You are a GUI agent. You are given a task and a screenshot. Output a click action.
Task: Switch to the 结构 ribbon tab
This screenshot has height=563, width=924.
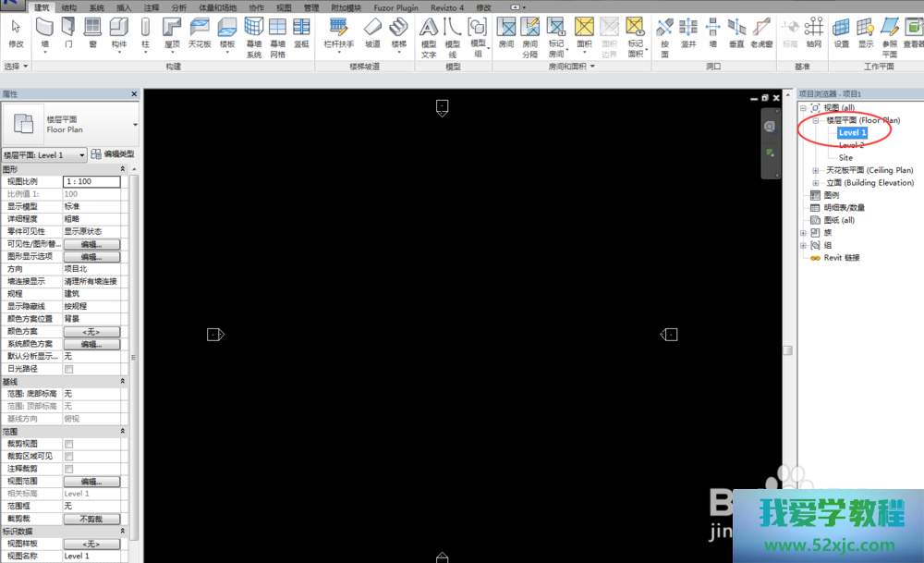pyautogui.click(x=69, y=6)
